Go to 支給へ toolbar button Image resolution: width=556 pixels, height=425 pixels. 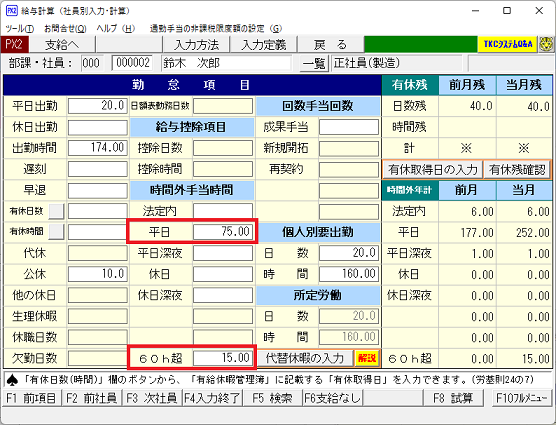pyautogui.click(x=62, y=45)
